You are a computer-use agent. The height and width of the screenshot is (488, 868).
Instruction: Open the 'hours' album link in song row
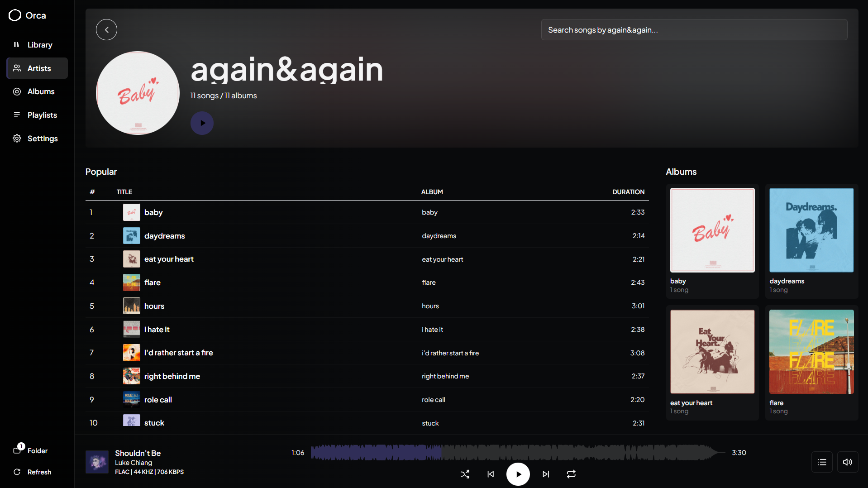[430, 306]
